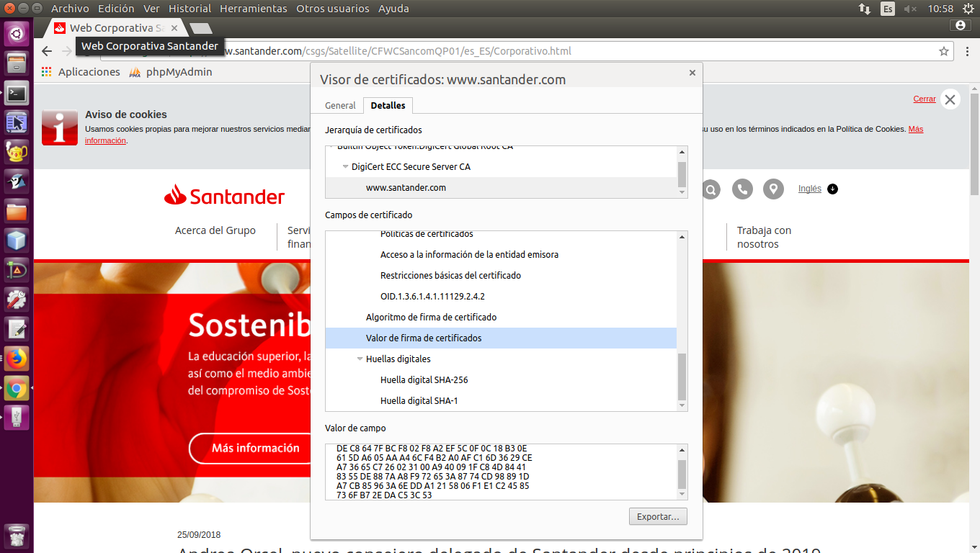
Task: Open the Archivo menu
Action: point(70,9)
